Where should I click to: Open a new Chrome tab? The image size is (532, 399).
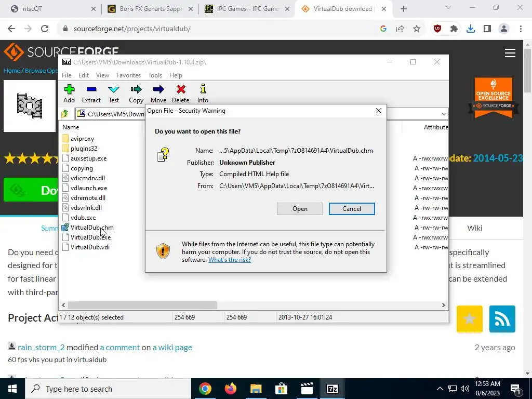403,9
